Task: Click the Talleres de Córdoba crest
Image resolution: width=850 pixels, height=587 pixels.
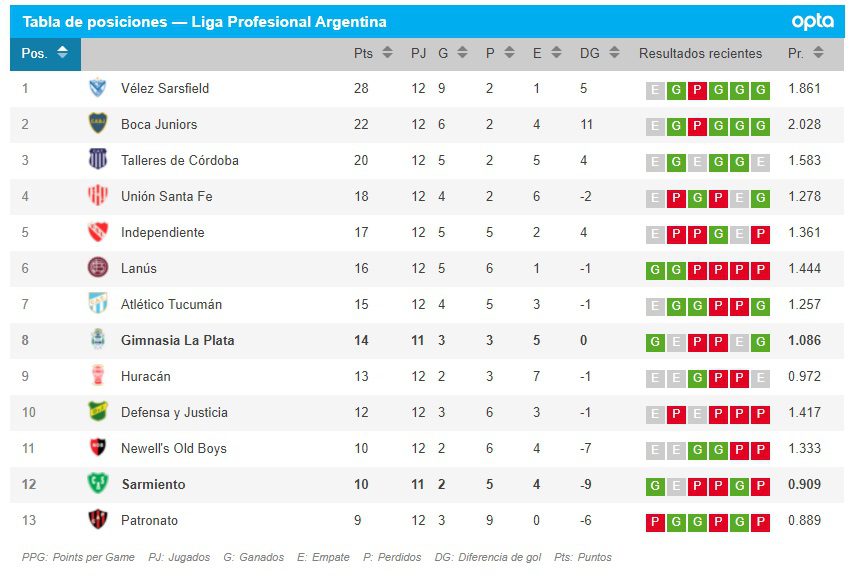Action: [97, 160]
